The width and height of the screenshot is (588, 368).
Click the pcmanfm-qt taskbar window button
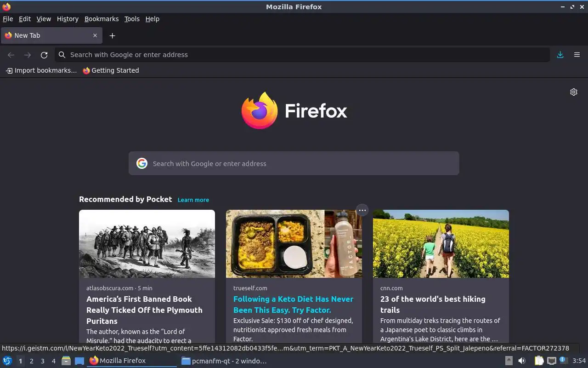(x=224, y=361)
